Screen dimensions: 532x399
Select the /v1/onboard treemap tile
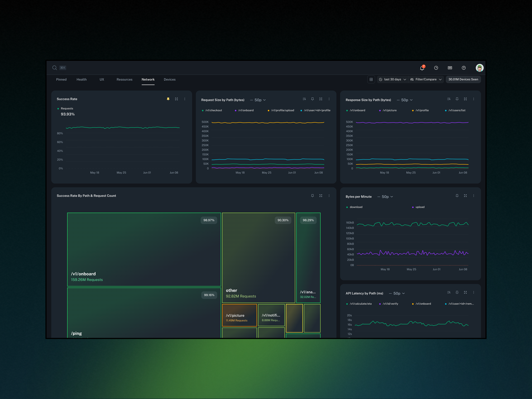[x=144, y=249]
